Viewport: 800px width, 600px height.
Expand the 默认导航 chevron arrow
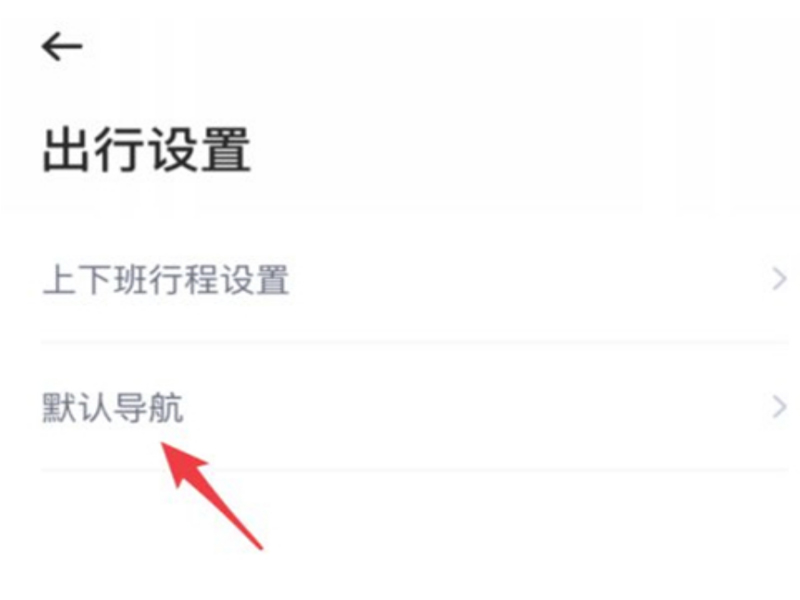click(x=779, y=408)
